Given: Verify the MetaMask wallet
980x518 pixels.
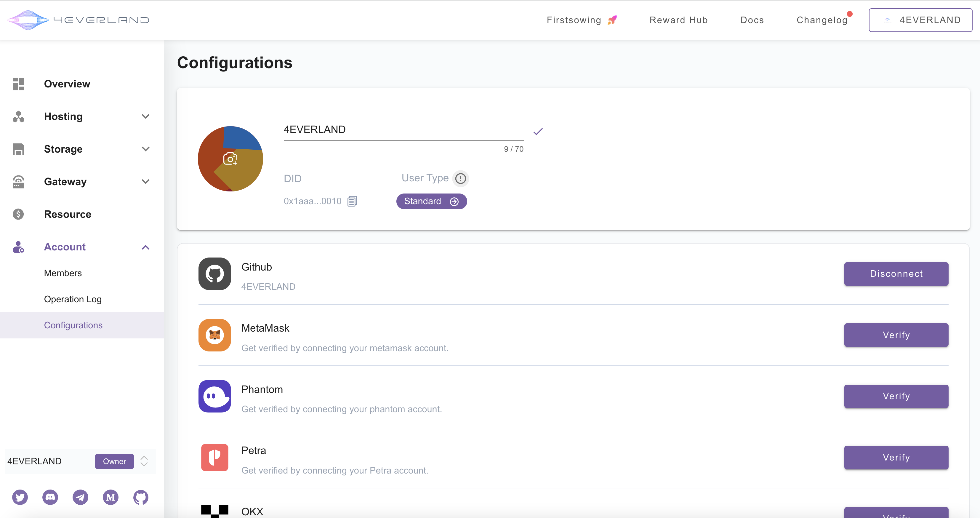Looking at the screenshot, I should pyautogui.click(x=896, y=335).
